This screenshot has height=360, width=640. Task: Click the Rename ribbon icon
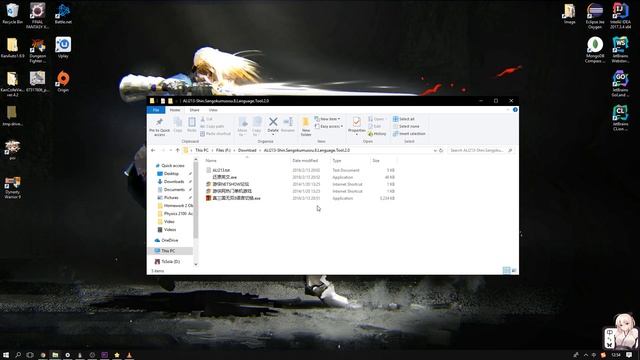288,125
